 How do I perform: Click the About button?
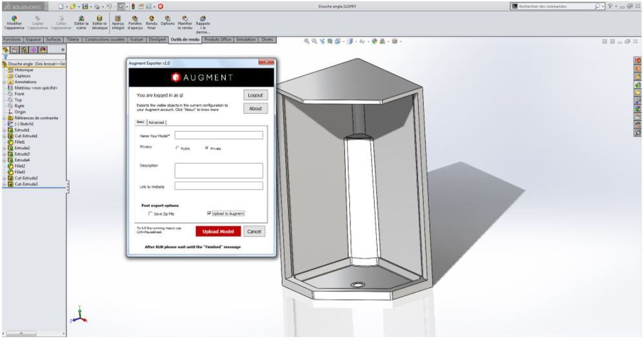tap(255, 109)
